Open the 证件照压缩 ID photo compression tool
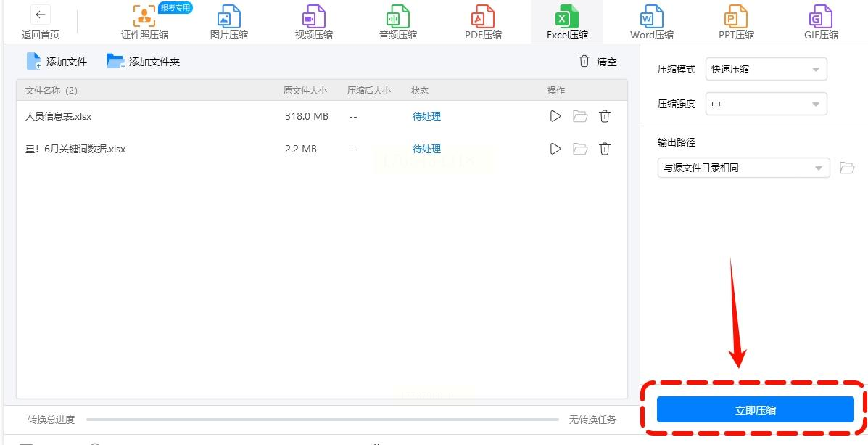The width and height of the screenshot is (868, 445). [144, 23]
